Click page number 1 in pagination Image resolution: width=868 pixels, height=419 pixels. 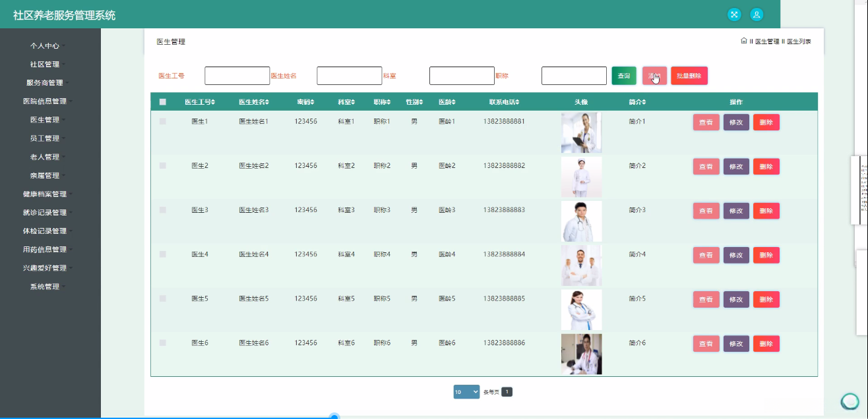pyautogui.click(x=507, y=392)
